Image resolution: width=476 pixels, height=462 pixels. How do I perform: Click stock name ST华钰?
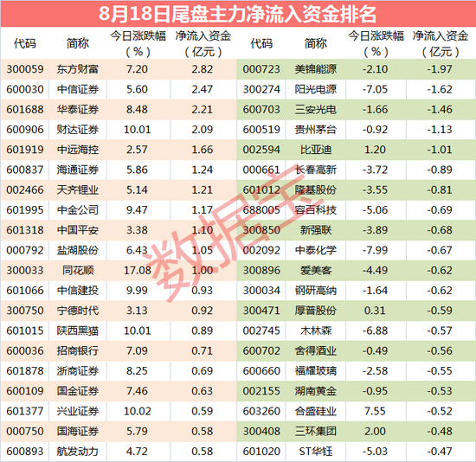pyautogui.click(x=316, y=452)
